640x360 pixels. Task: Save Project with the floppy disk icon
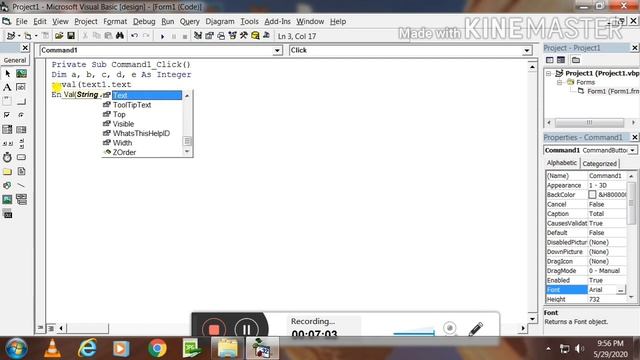point(71,36)
